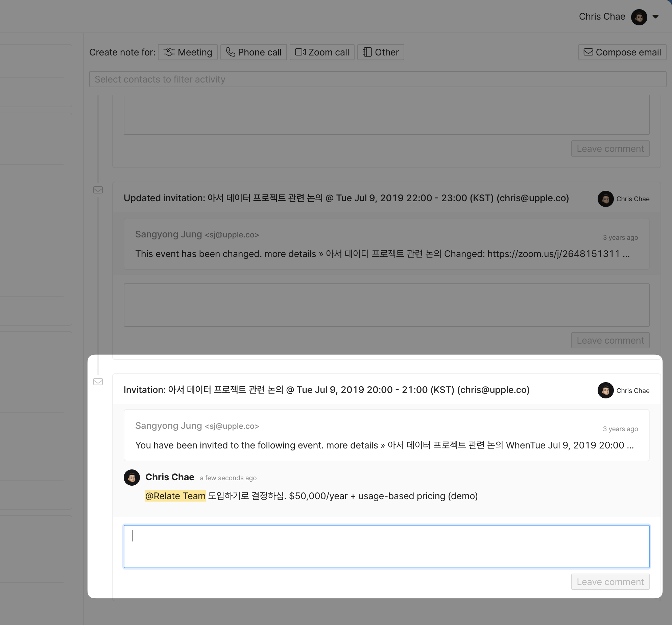
Task: Click the highlighted @Relate Team mention
Action: pyautogui.click(x=175, y=496)
